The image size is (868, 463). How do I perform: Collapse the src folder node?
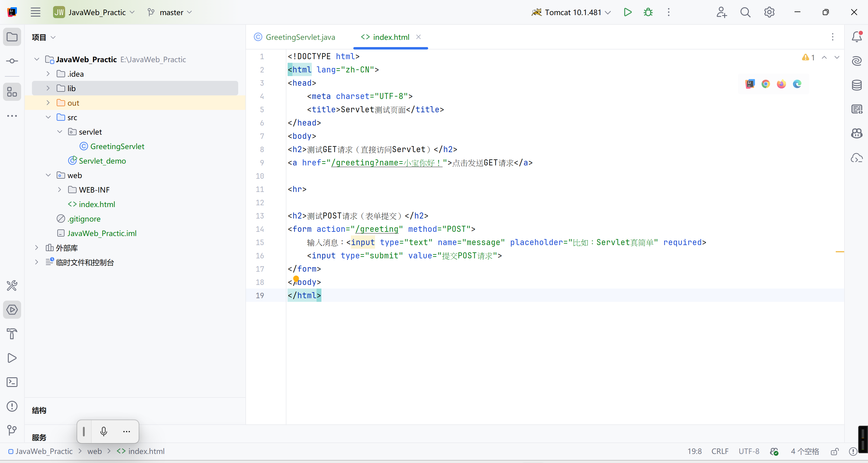48,117
